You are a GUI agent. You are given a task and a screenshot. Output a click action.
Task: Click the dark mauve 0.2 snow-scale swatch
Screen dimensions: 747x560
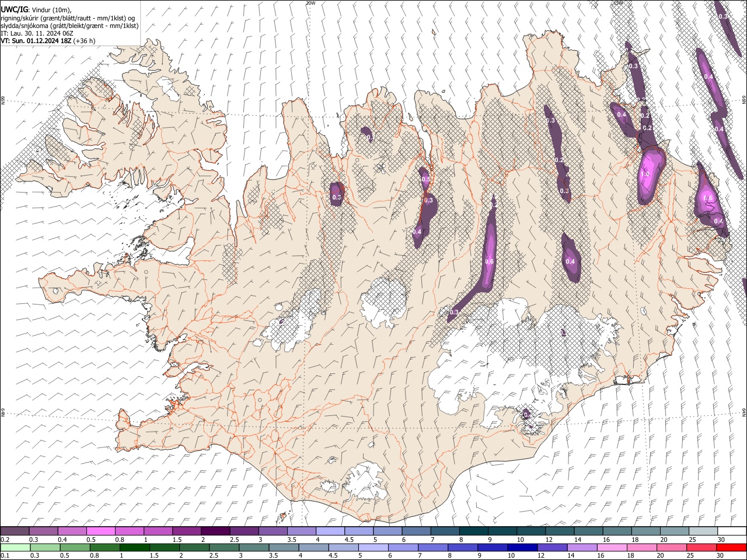[15, 531]
